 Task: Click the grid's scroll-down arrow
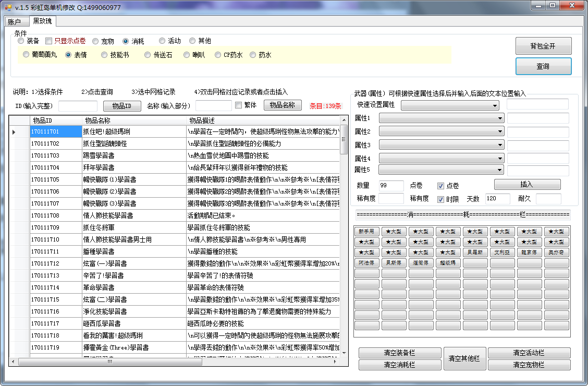pyautogui.click(x=344, y=353)
